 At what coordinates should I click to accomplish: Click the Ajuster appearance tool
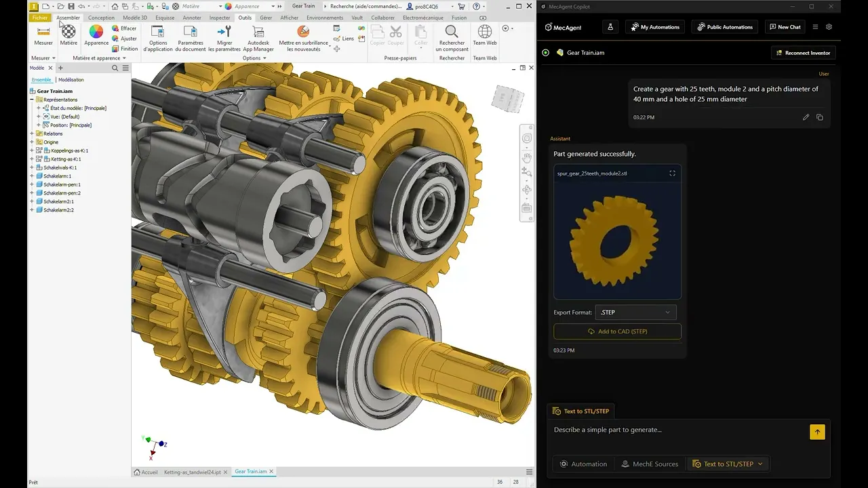(124, 39)
